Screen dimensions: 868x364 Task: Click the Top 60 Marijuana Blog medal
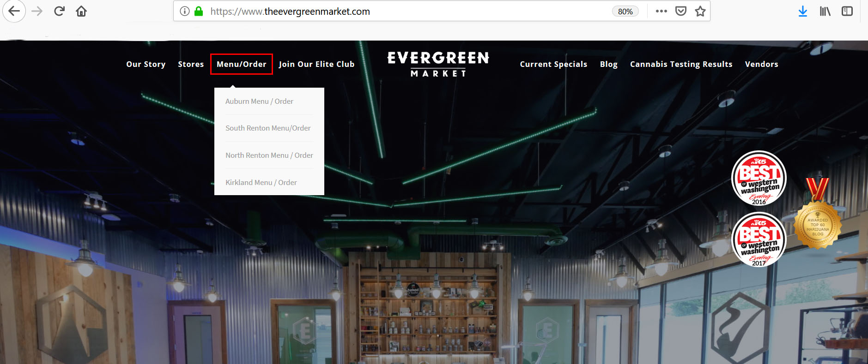click(x=818, y=214)
